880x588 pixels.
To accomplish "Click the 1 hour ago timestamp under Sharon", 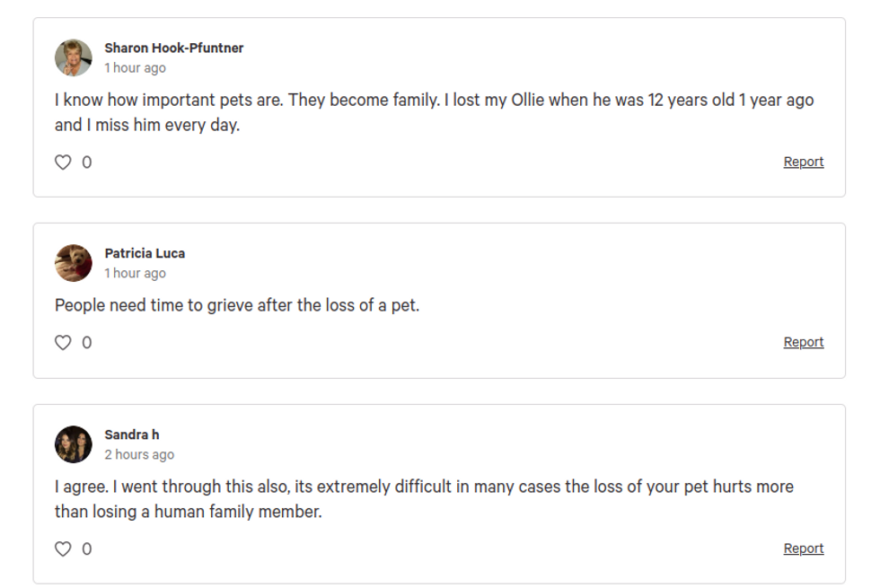I will (x=136, y=68).
